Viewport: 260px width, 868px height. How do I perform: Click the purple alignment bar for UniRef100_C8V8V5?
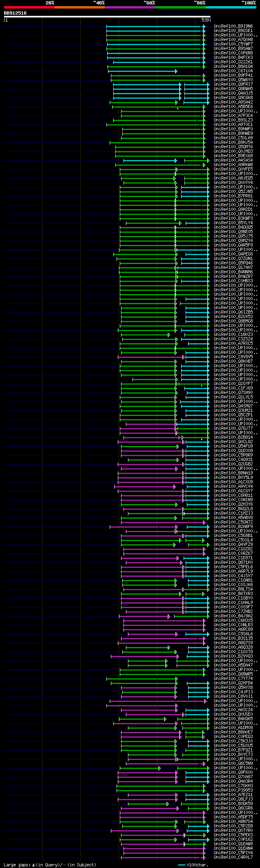point(151,357)
